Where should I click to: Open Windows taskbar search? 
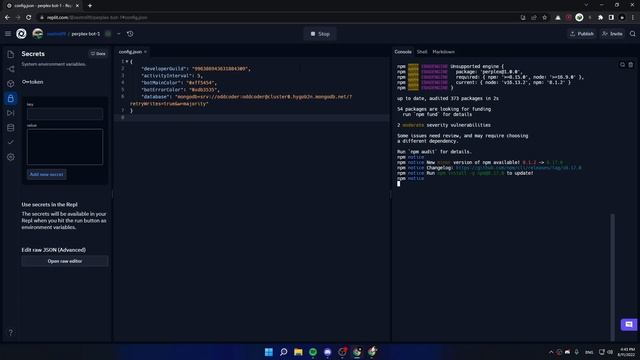(x=283, y=352)
